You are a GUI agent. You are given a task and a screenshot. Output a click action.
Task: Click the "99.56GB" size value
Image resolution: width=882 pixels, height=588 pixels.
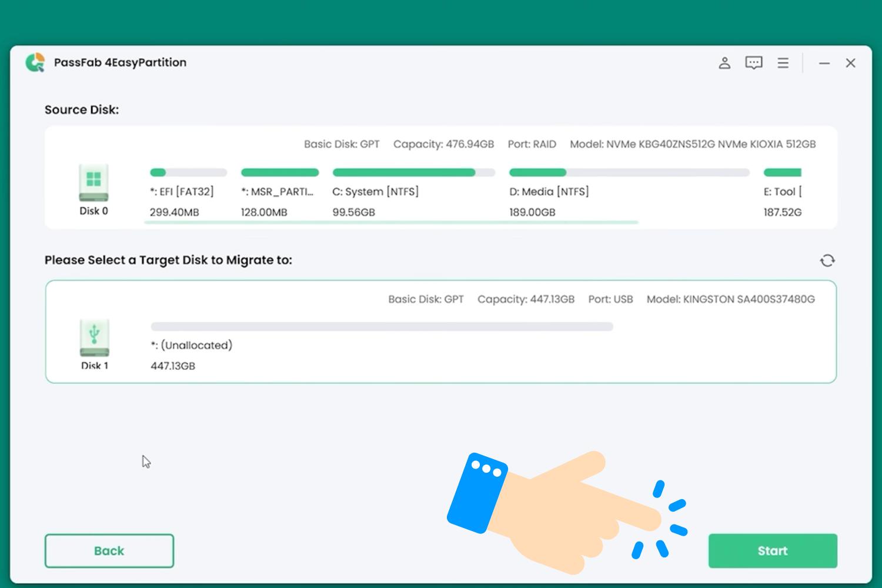click(x=354, y=212)
